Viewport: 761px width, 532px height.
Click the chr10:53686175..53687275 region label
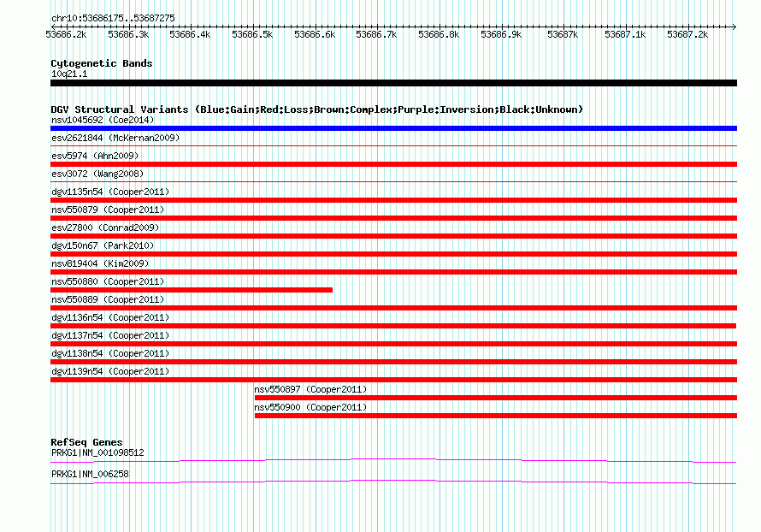point(113,18)
